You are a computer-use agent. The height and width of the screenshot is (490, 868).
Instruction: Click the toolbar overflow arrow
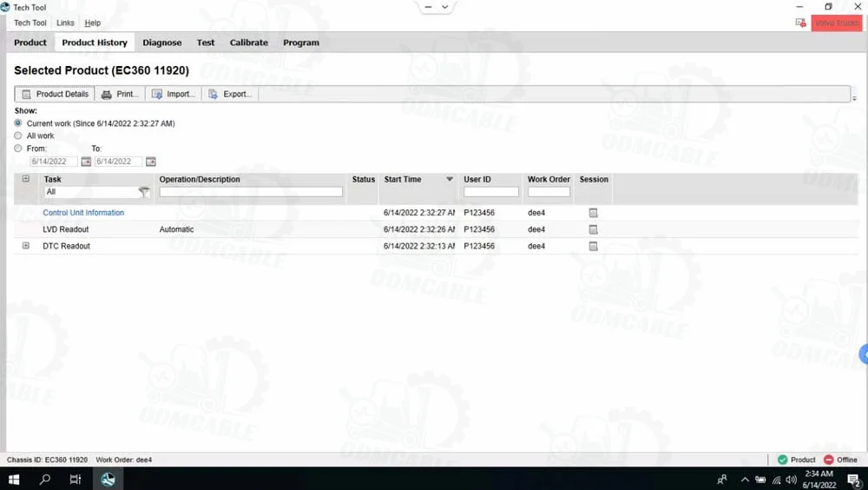[854, 98]
